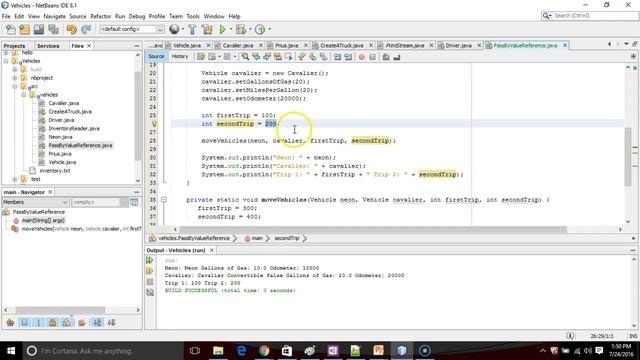Open File Explorer from taskbar
This screenshot has height=360, width=640.
tap(218, 351)
